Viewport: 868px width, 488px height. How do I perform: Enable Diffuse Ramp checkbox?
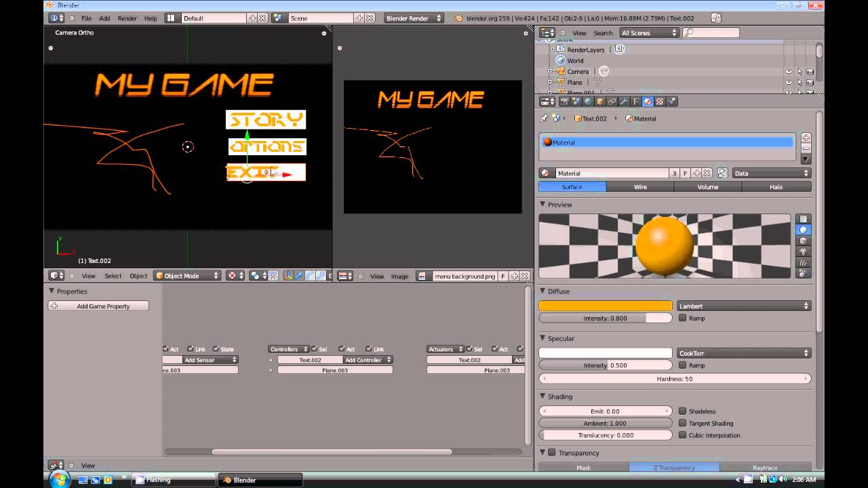click(x=683, y=318)
